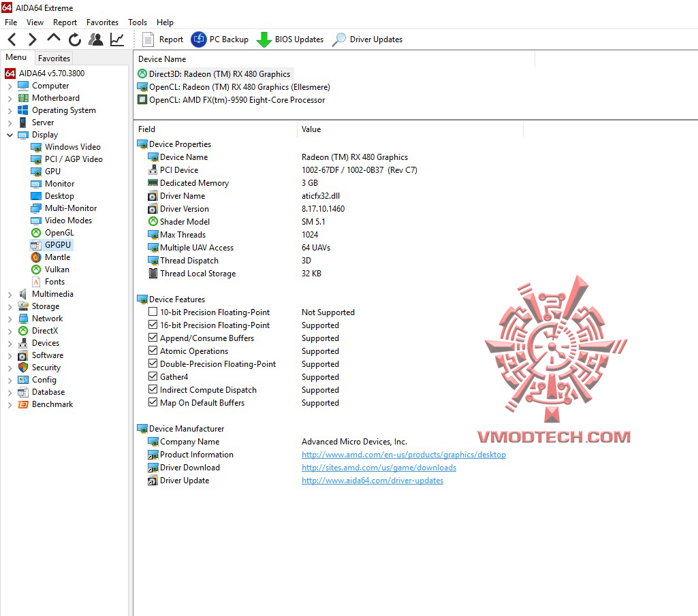Image resolution: width=698 pixels, height=616 pixels.
Task: Open the user manager people icon
Action: pyautogui.click(x=96, y=39)
